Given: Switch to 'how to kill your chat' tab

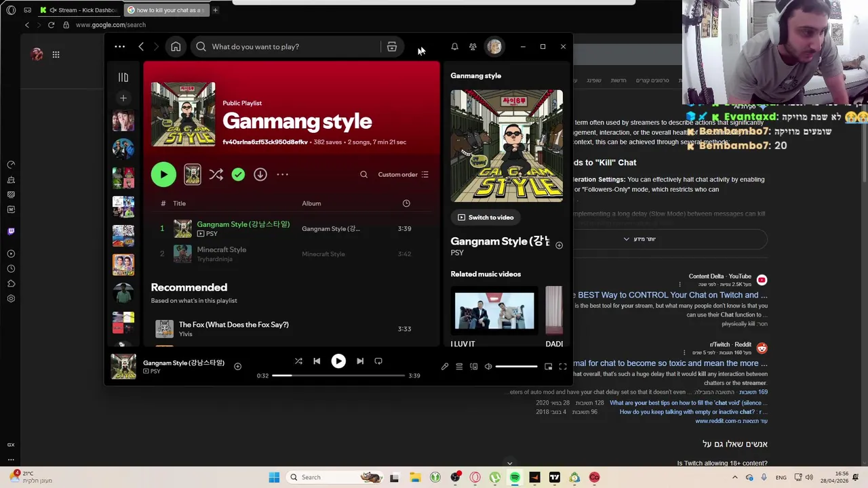Looking at the screenshot, I should click(167, 10).
